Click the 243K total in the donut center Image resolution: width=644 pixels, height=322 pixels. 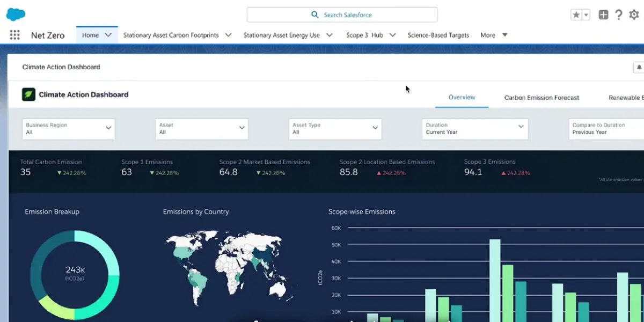[75, 269]
